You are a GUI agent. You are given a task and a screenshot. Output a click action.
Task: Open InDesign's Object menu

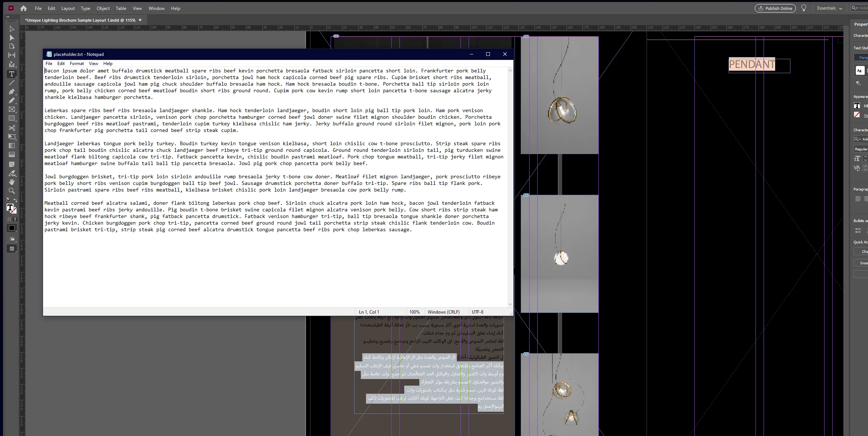[x=103, y=8]
